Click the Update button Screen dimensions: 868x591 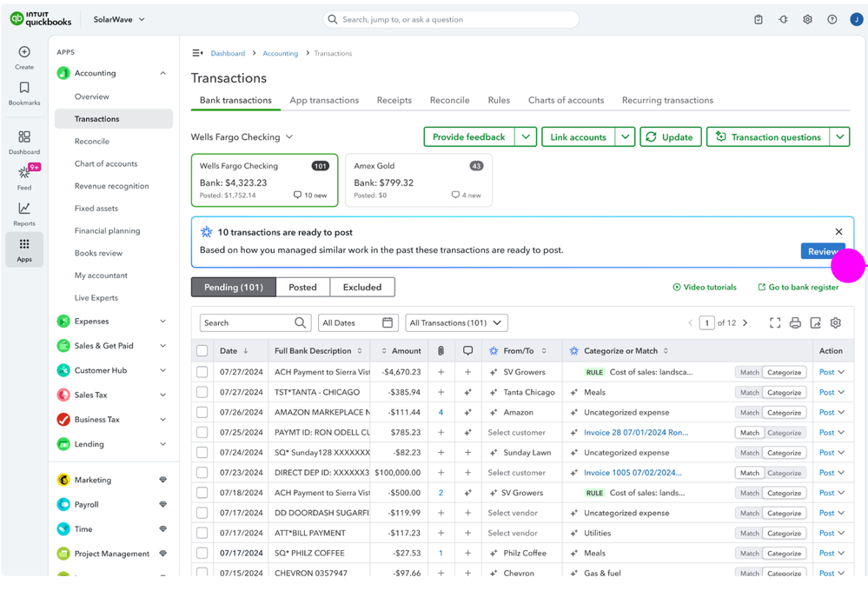coord(671,136)
